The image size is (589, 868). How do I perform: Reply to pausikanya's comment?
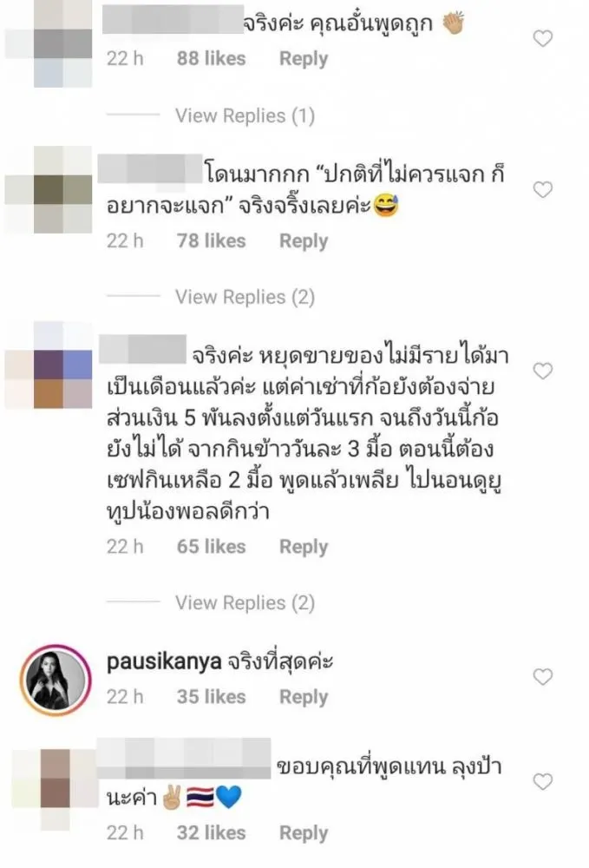(x=304, y=696)
